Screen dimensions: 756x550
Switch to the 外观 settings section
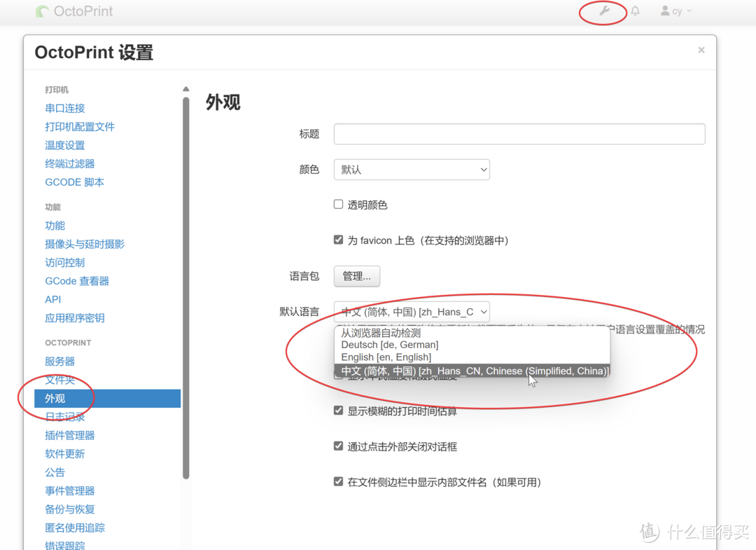click(x=56, y=398)
